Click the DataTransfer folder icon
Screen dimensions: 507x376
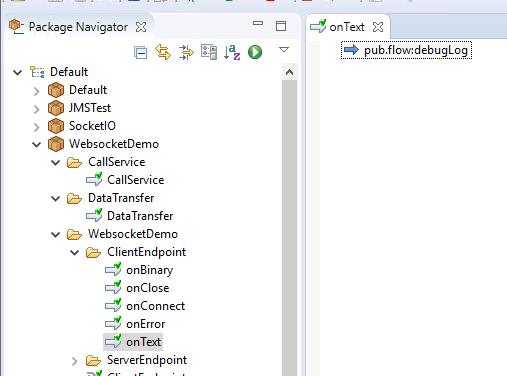tap(74, 198)
